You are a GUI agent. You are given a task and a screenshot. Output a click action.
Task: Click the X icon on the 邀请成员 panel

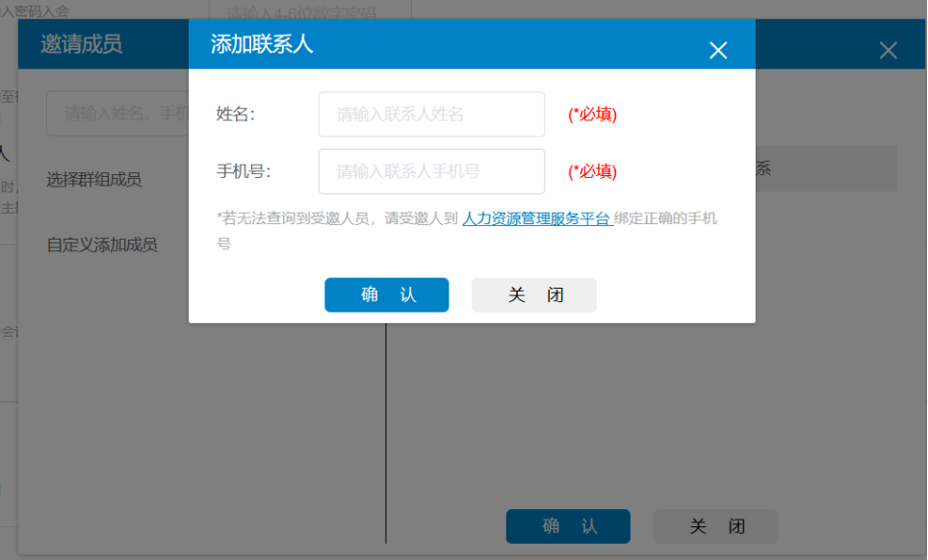[888, 50]
